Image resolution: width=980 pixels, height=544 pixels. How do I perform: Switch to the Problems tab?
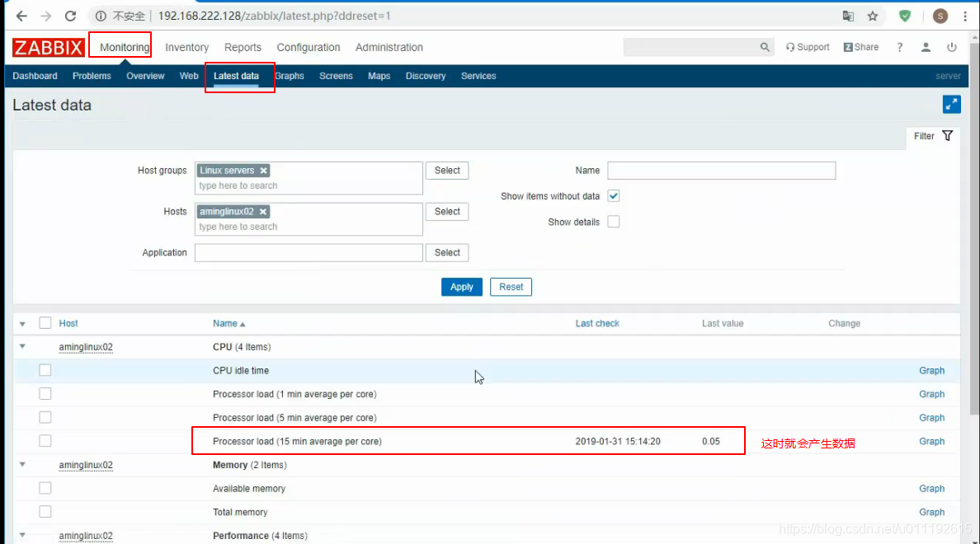[92, 76]
